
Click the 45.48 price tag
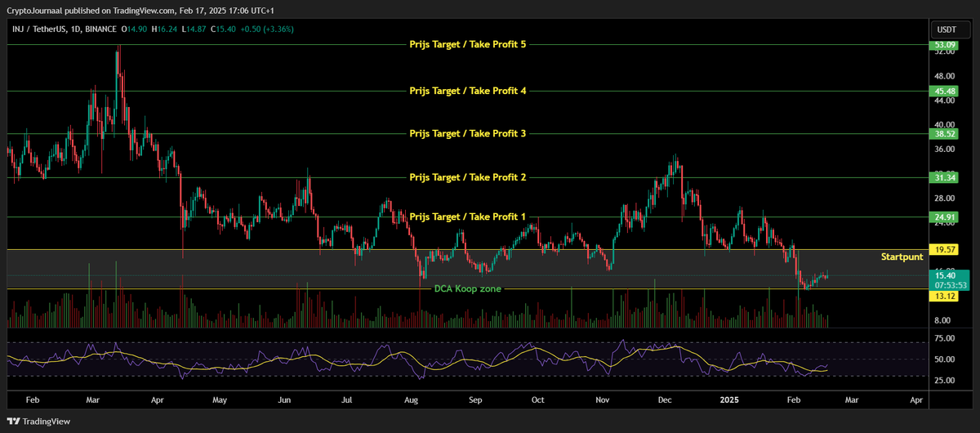pyautogui.click(x=946, y=92)
